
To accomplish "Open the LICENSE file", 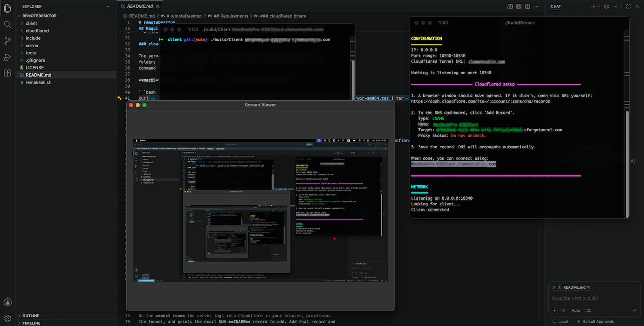I will pos(66,67).
